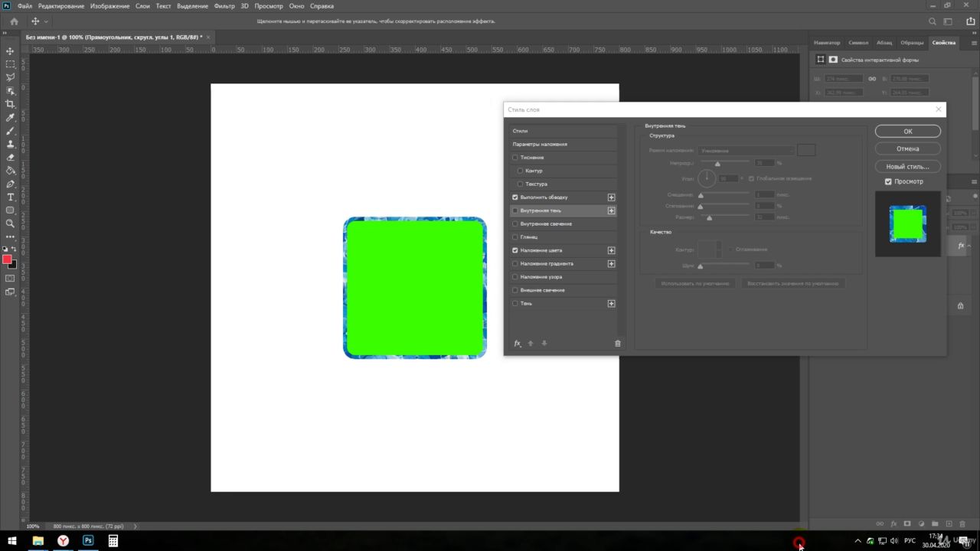Open the Фильтр menu
Viewport: 980px width, 551px height.
point(224,5)
